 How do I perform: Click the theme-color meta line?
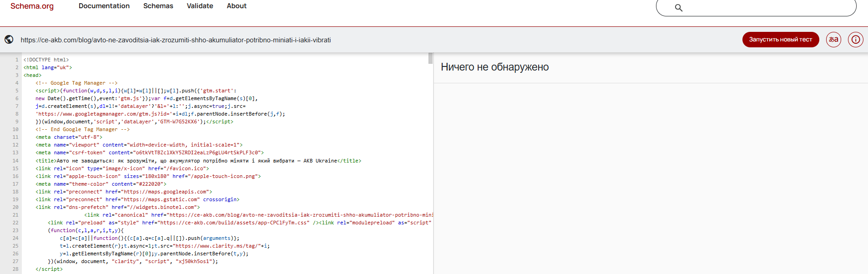[x=101, y=184]
